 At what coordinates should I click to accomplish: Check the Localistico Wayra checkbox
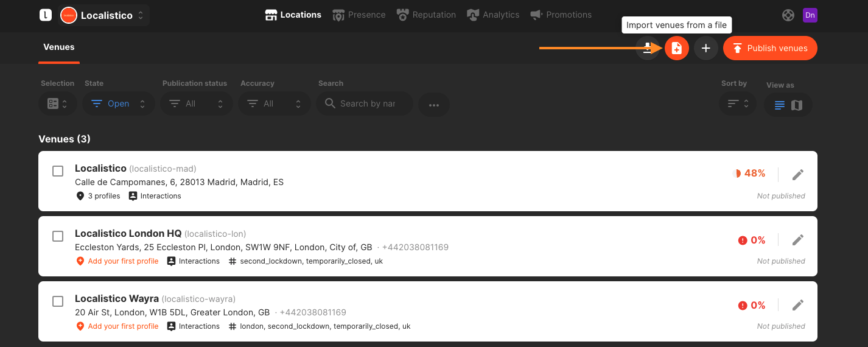58,301
